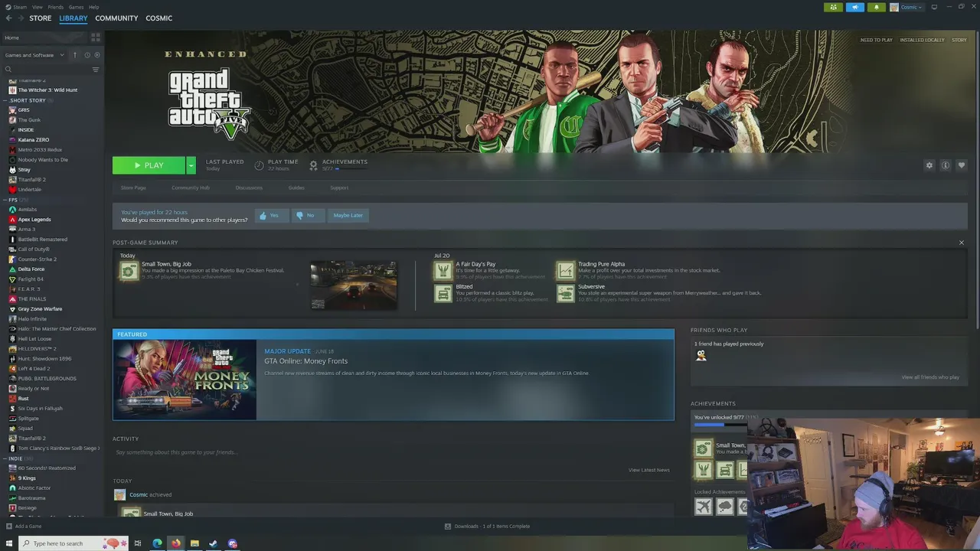Click the Windows search box
The height and width of the screenshot is (551, 980).
click(x=72, y=543)
